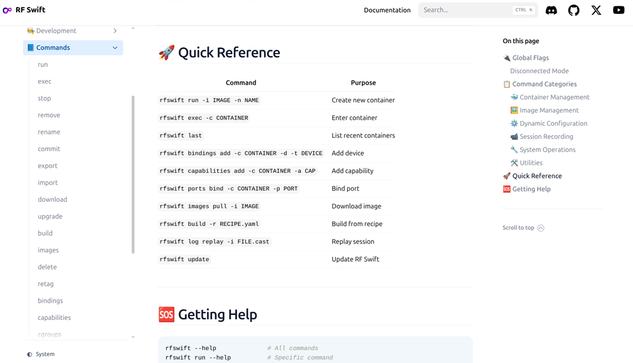Open the capabilities command page

point(54,318)
